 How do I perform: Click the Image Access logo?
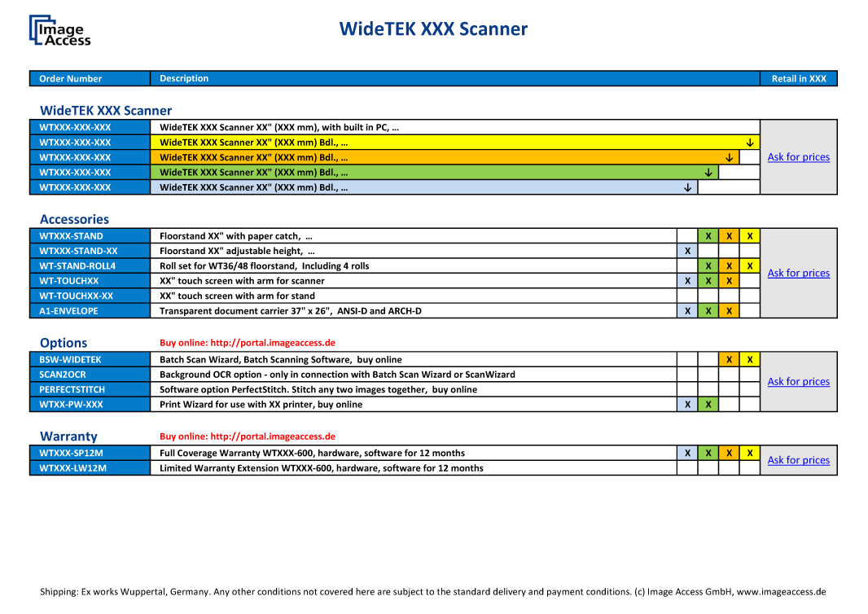59,30
